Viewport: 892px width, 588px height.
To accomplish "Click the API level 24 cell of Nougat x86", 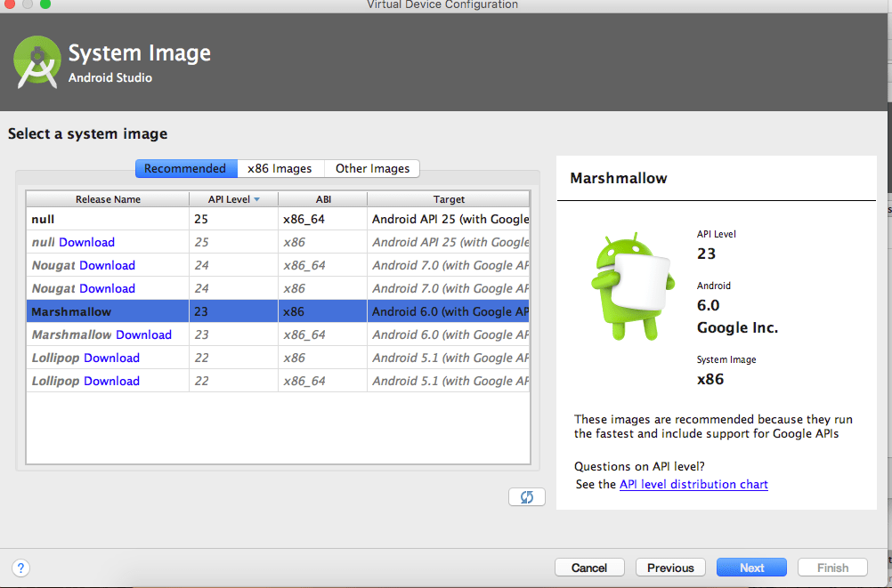I will (x=233, y=288).
